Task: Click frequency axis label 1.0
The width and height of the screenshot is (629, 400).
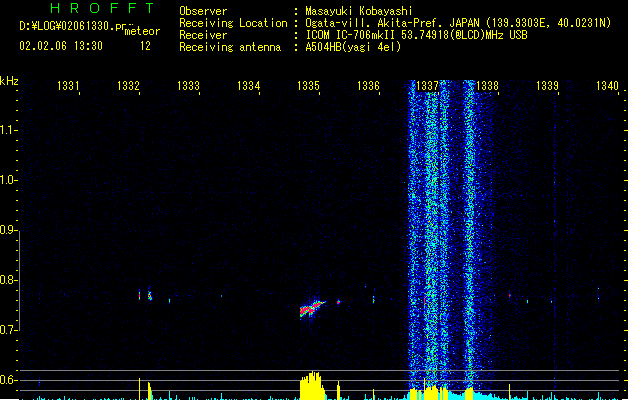Action: tap(8, 180)
